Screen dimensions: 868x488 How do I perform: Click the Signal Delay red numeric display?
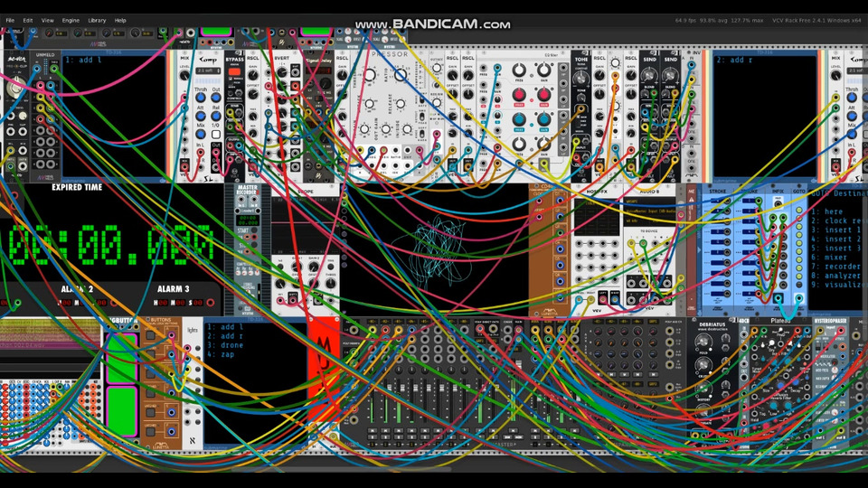318,70
